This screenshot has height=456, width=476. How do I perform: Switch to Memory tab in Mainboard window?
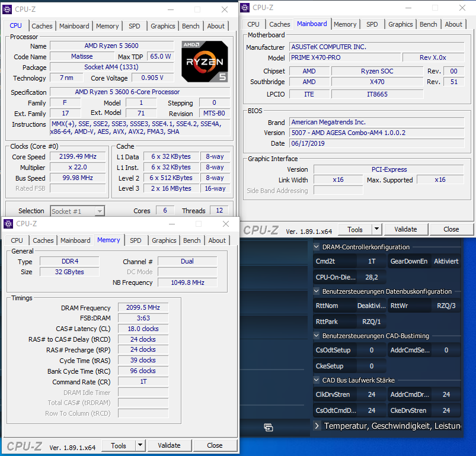point(345,24)
